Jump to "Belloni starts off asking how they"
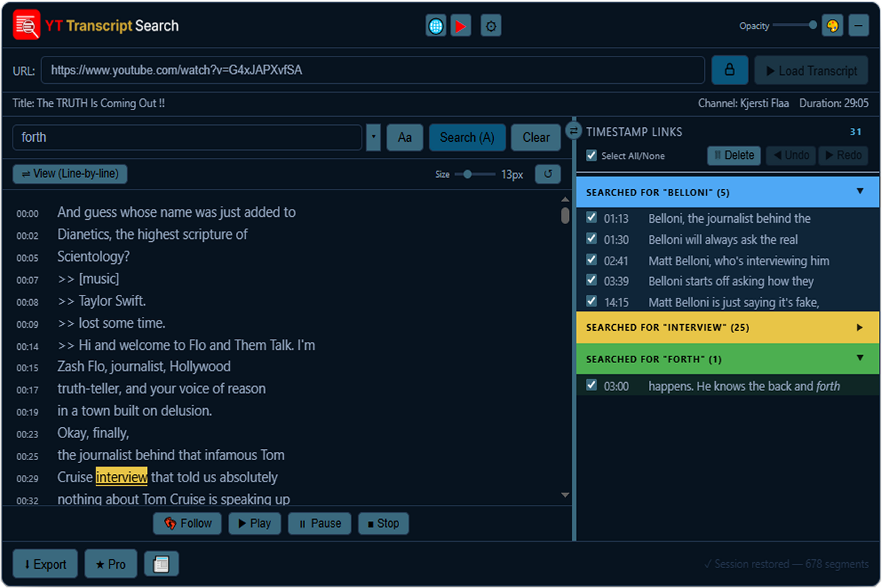The image size is (882, 588). click(x=731, y=281)
